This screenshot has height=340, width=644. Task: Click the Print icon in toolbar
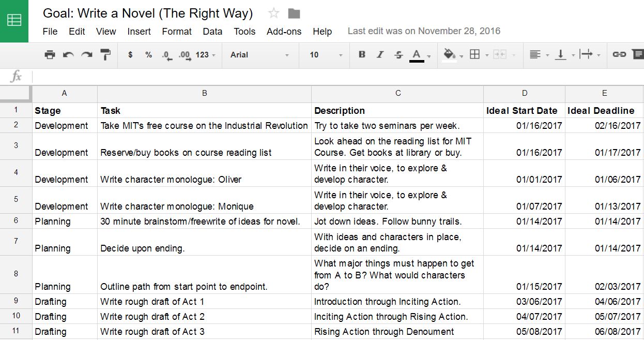coord(50,55)
